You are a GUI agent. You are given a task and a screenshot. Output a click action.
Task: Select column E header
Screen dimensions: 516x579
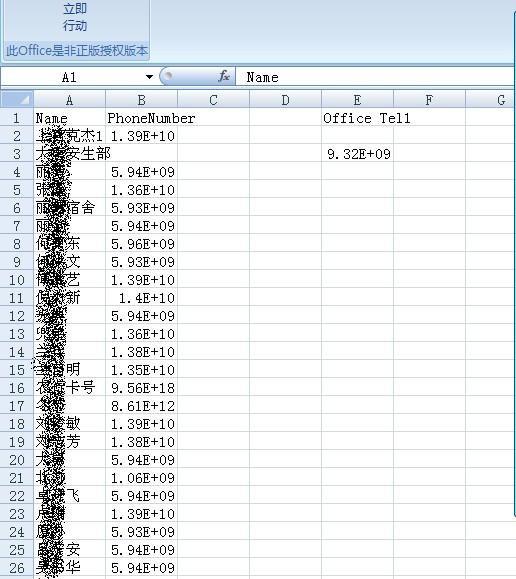357,100
